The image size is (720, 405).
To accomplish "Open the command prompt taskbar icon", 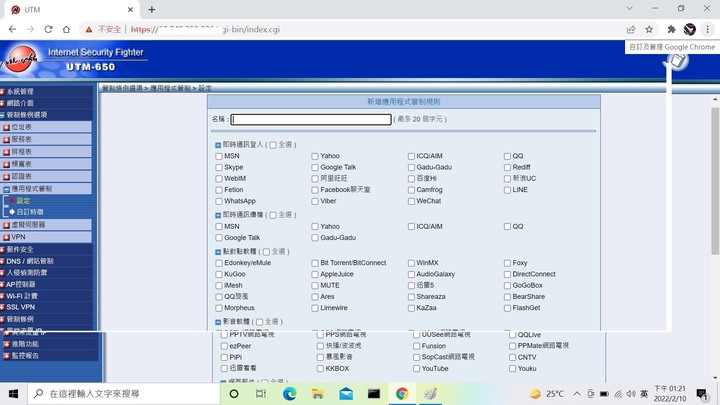I will (x=374, y=394).
